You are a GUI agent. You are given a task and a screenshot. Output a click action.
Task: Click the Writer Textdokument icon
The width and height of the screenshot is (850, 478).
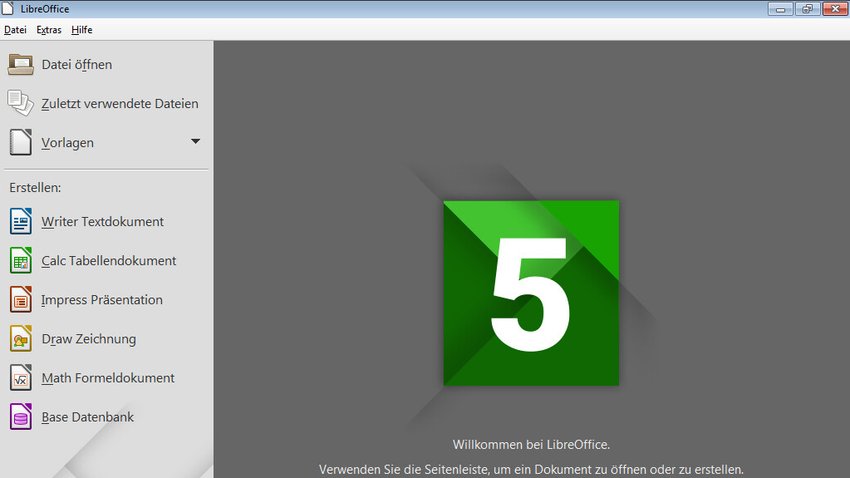tap(21, 221)
